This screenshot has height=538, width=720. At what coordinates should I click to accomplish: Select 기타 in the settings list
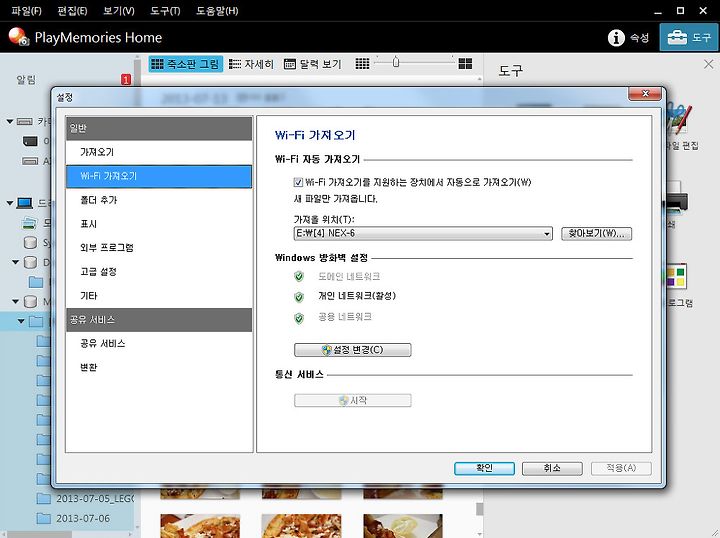tap(159, 296)
